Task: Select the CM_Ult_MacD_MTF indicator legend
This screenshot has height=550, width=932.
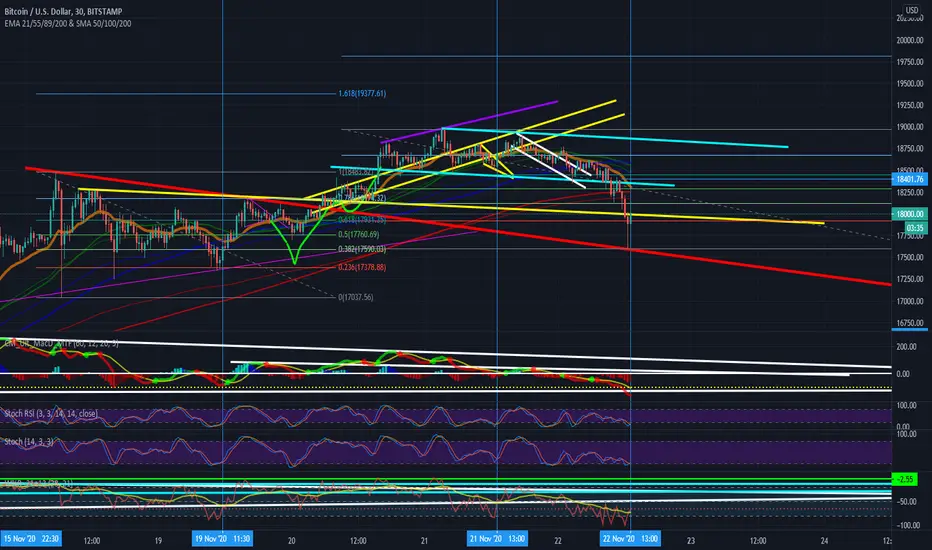Action: 61,343
